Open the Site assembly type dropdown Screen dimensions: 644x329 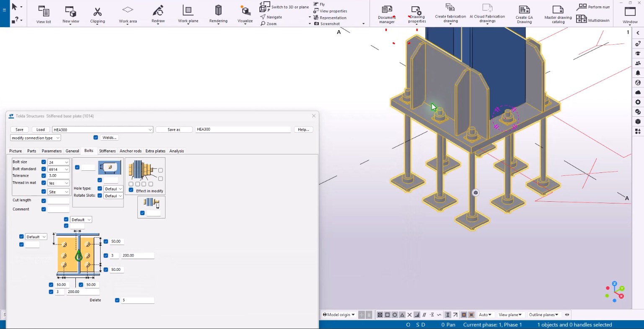(59, 192)
